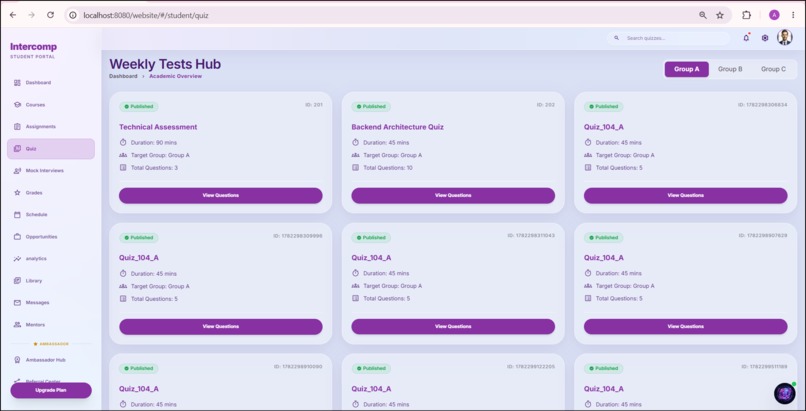Click the Search quizzes input field
The width and height of the screenshot is (806, 411).
[668, 38]
